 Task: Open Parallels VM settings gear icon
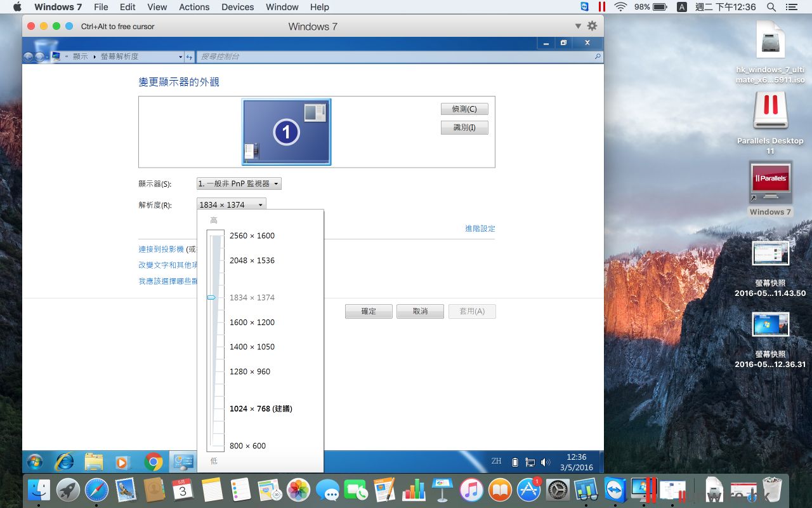pos(592,26)
